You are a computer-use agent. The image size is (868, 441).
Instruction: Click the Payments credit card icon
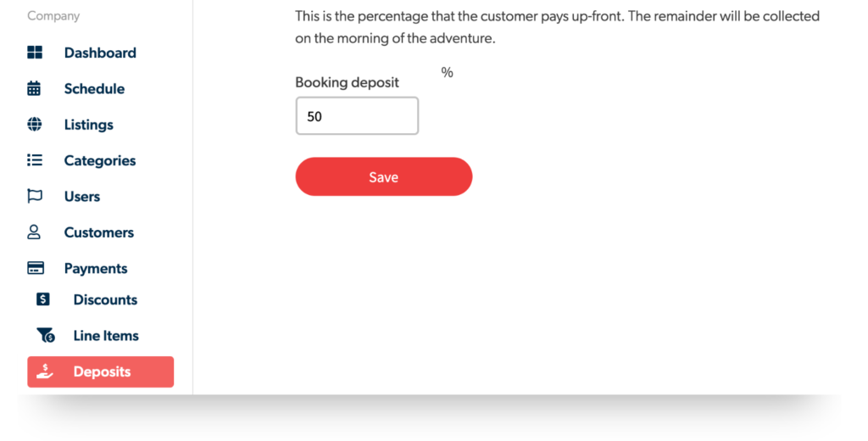pyautogui.click(x=36, y=268)
